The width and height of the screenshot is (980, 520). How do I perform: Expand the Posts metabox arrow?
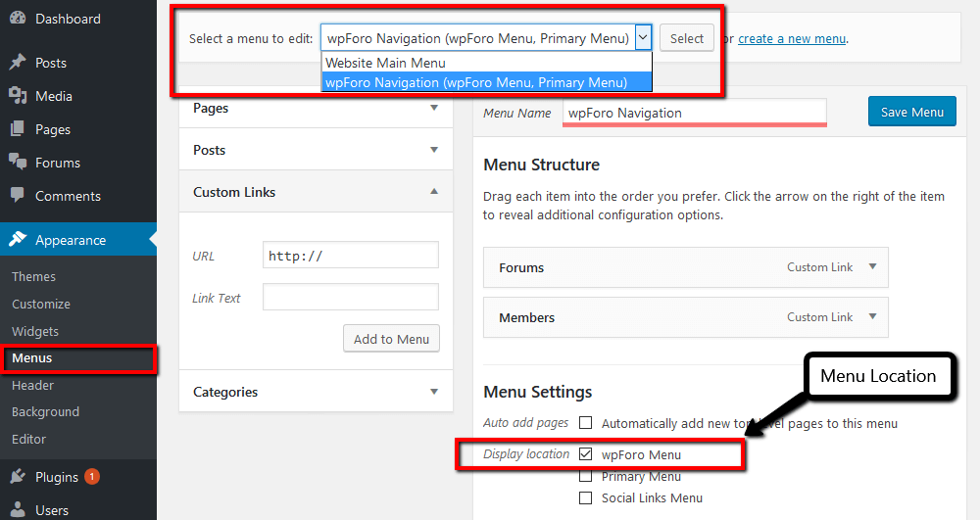434,149
